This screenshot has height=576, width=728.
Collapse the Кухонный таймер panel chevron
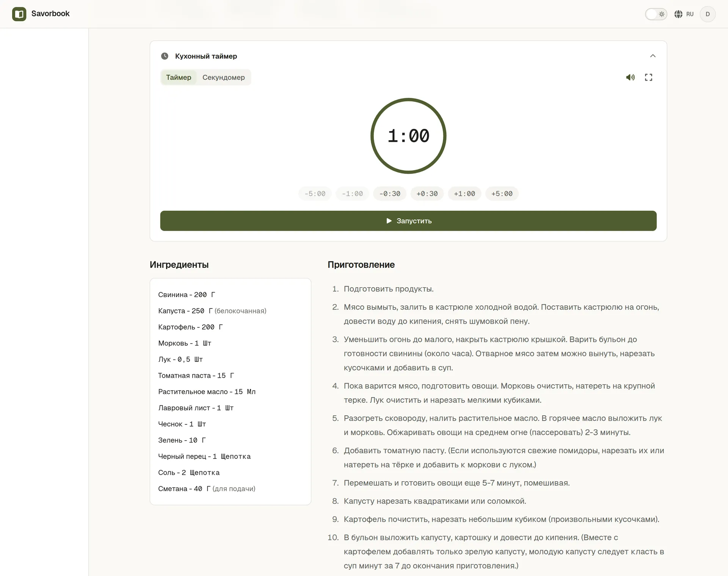click(x=653, y=56)
